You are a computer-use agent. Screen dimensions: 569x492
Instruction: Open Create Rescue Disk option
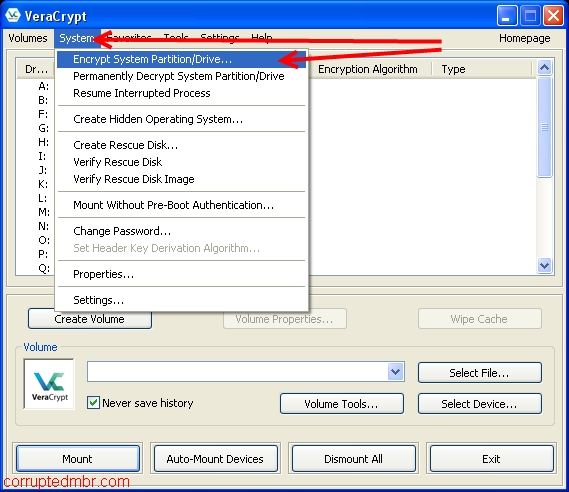(181, 145)
